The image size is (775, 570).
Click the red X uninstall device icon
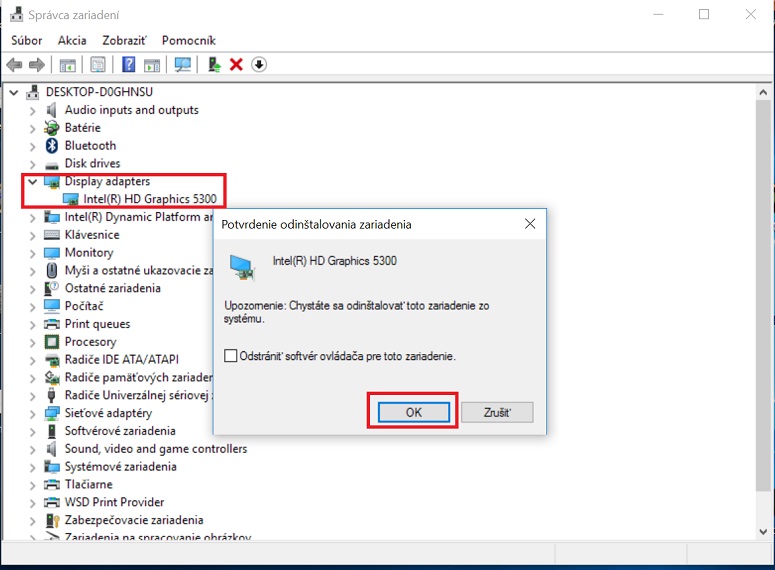(236, 65)
